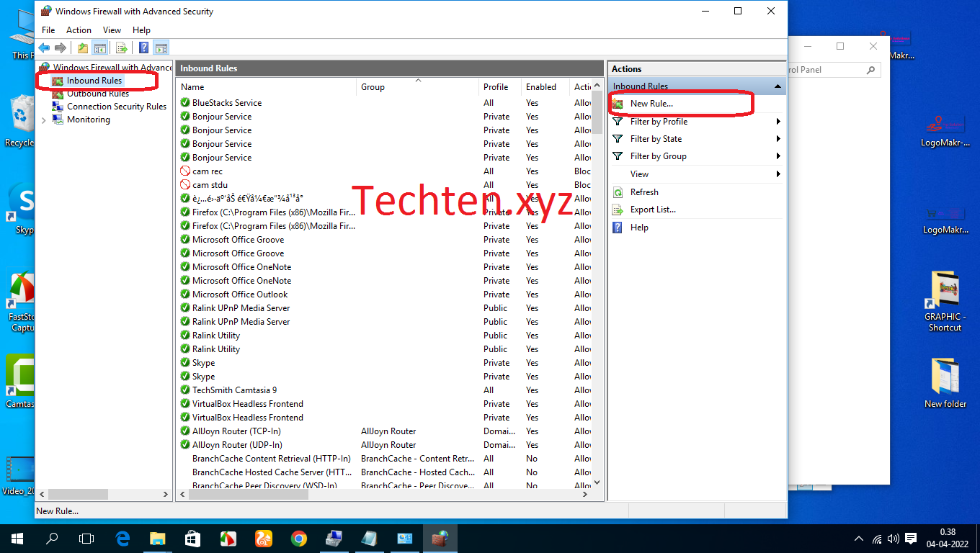Click the Back arrow in the toolbar

45,48
